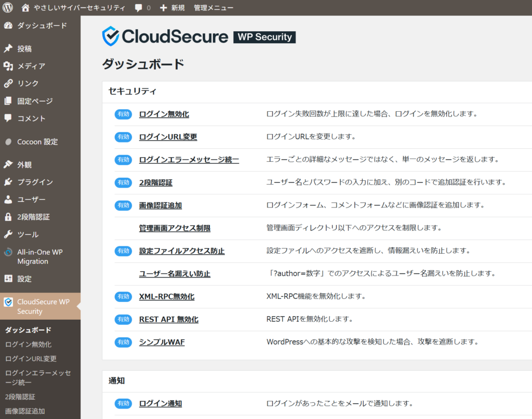The width and height of the screenshot is (532, 419).
Task: Click the wrench icon for ツール
Action: pos(8,234)
